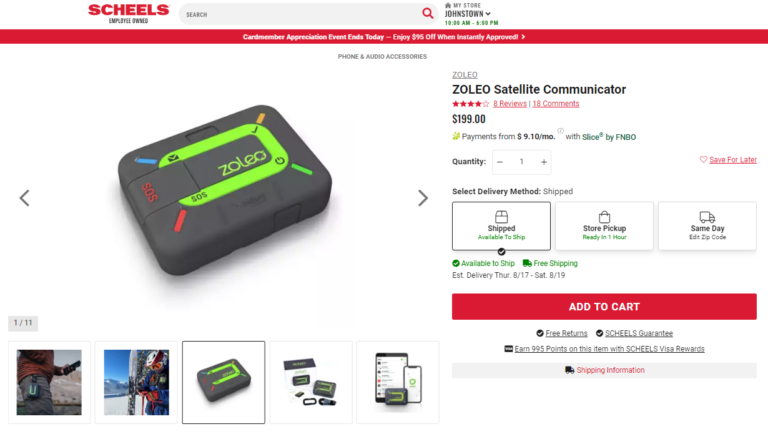Open the Cardmember Appreciation banner arrow

[523, 37]
